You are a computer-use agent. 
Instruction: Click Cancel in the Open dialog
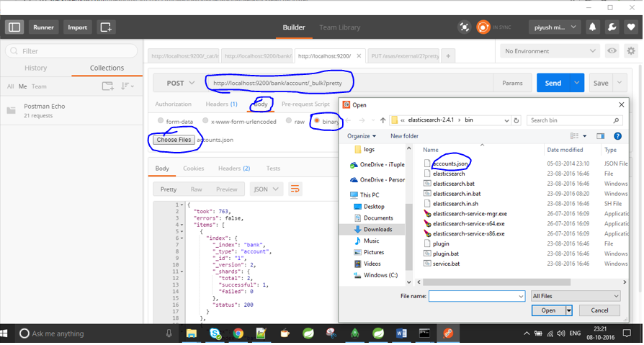(x=599, y=310)
